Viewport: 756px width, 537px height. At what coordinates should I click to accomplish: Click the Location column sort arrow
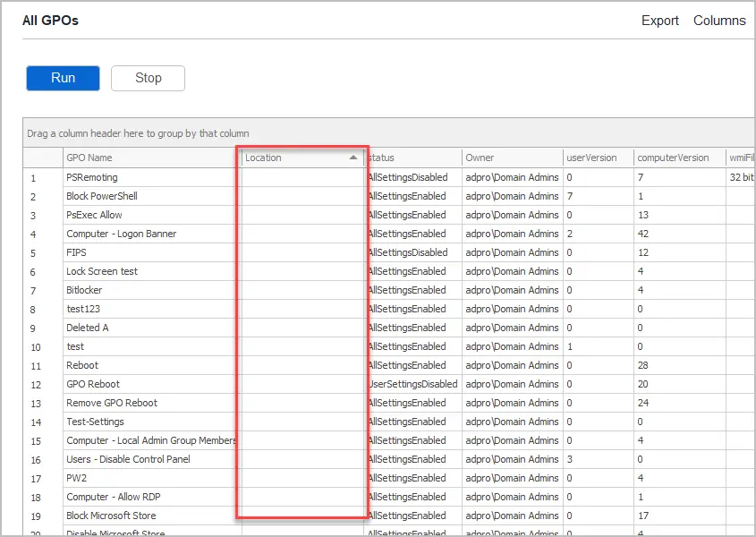tap(353, 158)
